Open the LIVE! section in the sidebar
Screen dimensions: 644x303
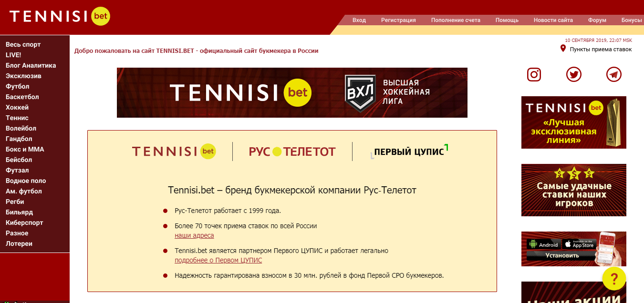click(13, 55)
